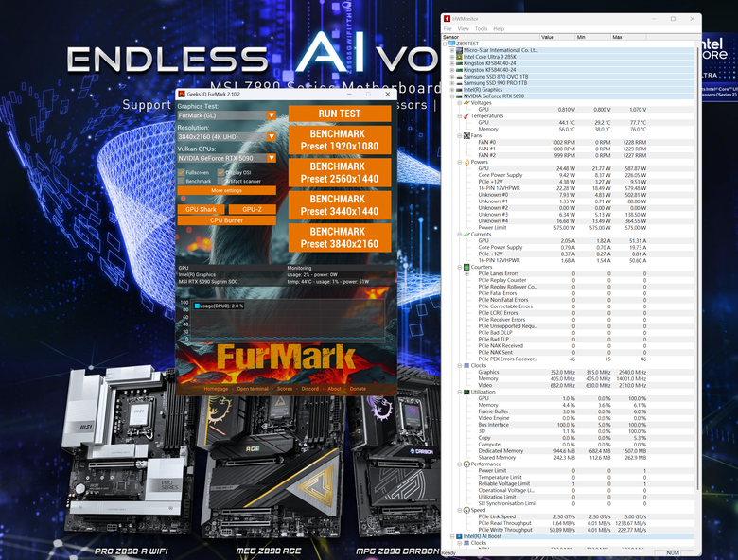Toggle the Display OSI checkbox
The height and width of the screenshot is (560, 738).
[x=220, y=173]
